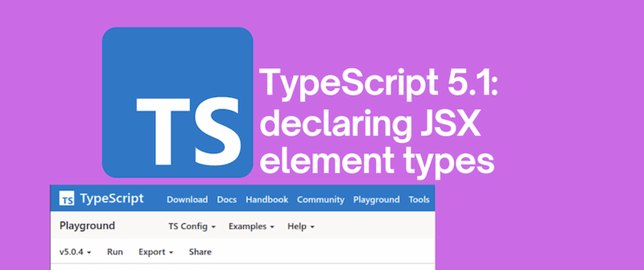Click the Run button
This screenshot has height=270, width=644.
(x=115, y=252)
